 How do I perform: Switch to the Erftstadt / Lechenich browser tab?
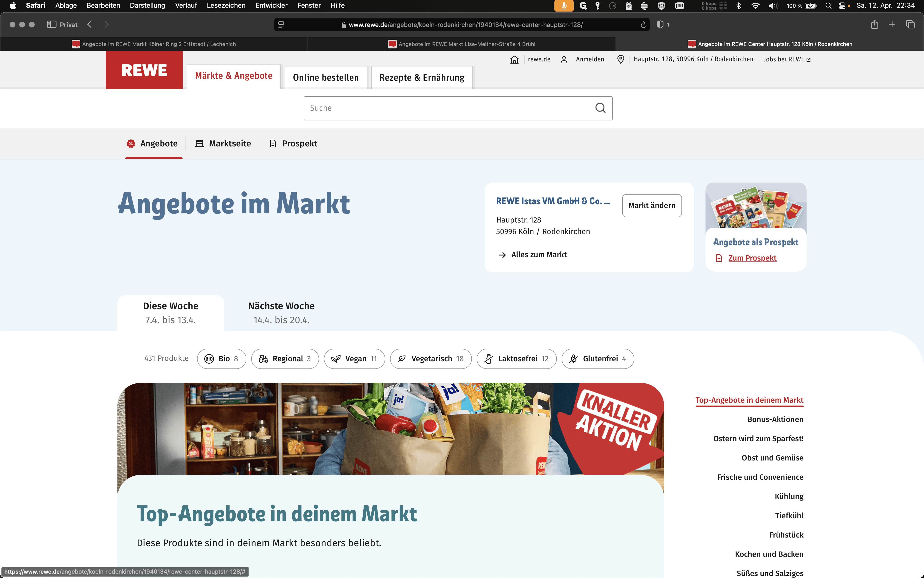coord(154,44)
